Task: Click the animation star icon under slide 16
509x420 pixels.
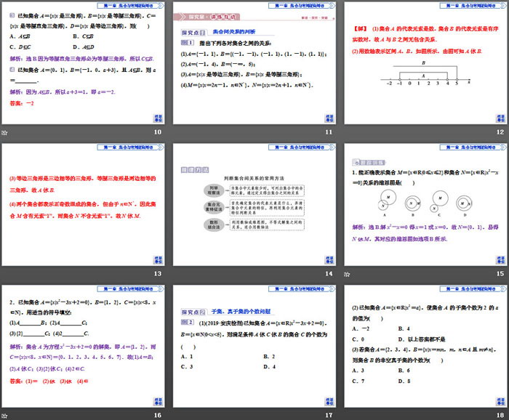Action: pos(5,414)
